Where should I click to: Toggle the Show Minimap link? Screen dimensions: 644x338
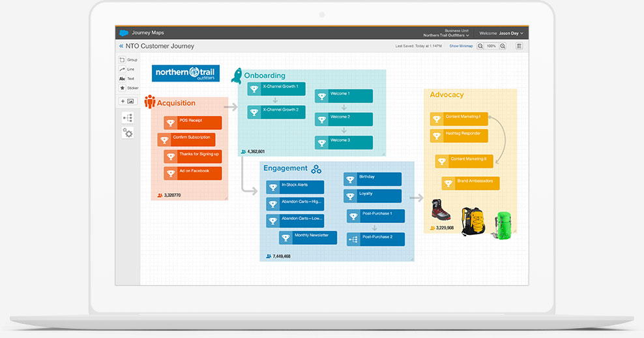461,46
